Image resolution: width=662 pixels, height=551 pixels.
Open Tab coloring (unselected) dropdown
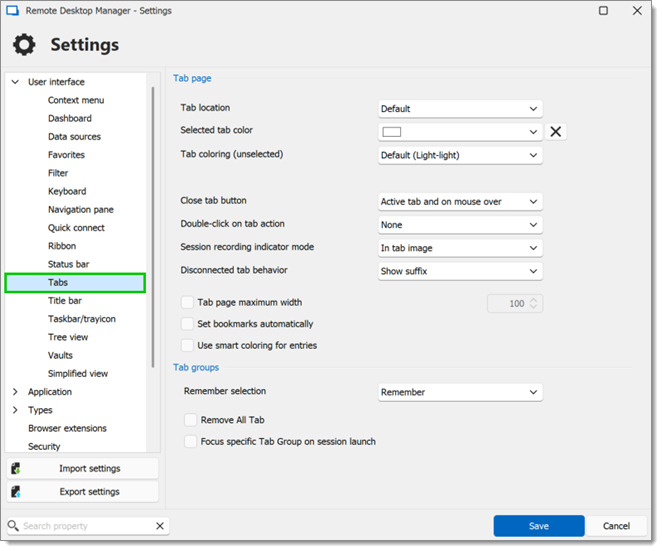[460, 155]
